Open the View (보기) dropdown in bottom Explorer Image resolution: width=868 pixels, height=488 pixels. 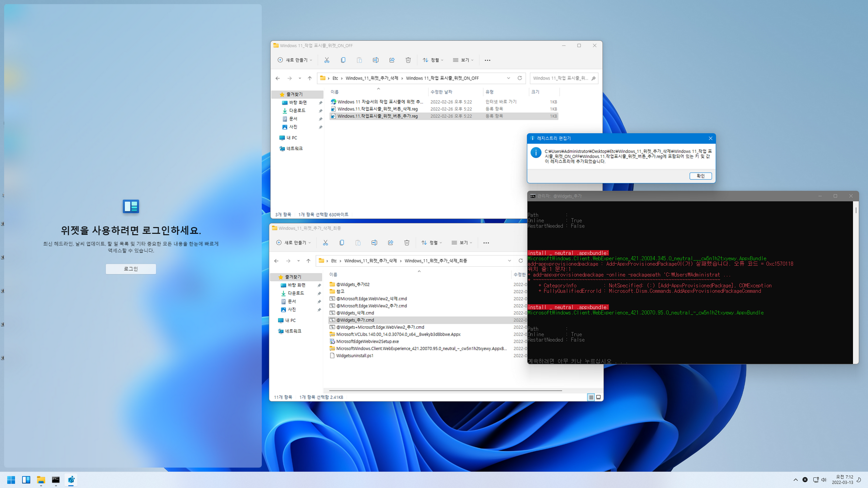tap(462, 243)
